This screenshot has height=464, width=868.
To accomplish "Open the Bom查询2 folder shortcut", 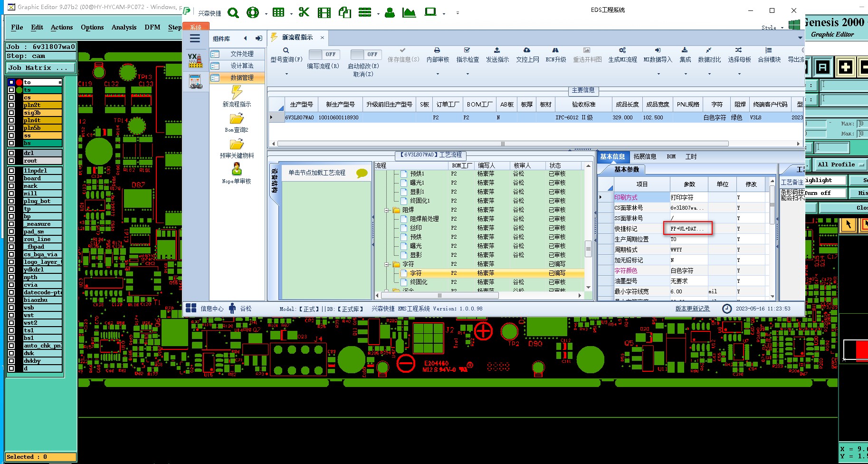I will pyautogui.click(x=237, y=122).
